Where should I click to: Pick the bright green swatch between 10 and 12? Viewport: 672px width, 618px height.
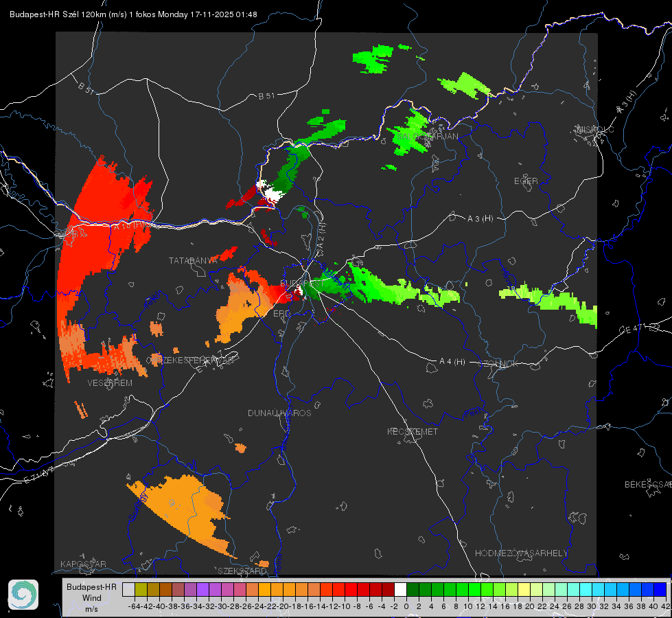474,590
